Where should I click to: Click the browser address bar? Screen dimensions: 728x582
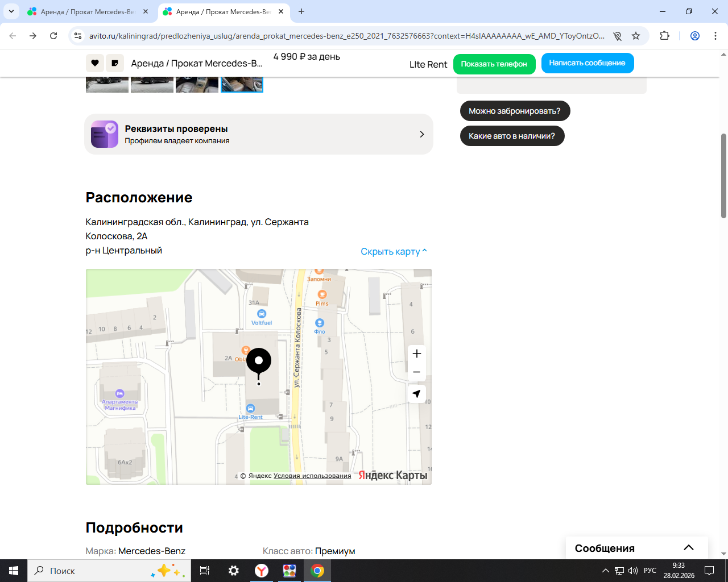pos(347,36)
